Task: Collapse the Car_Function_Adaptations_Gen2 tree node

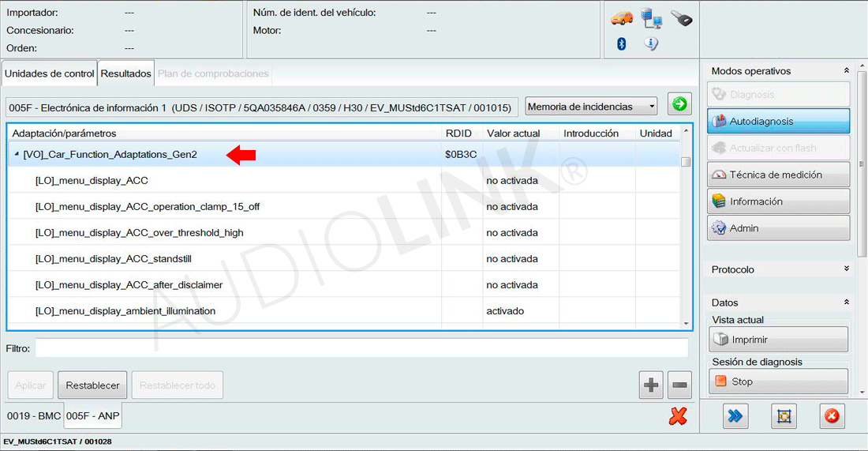Action: click(x=17, y=155)
